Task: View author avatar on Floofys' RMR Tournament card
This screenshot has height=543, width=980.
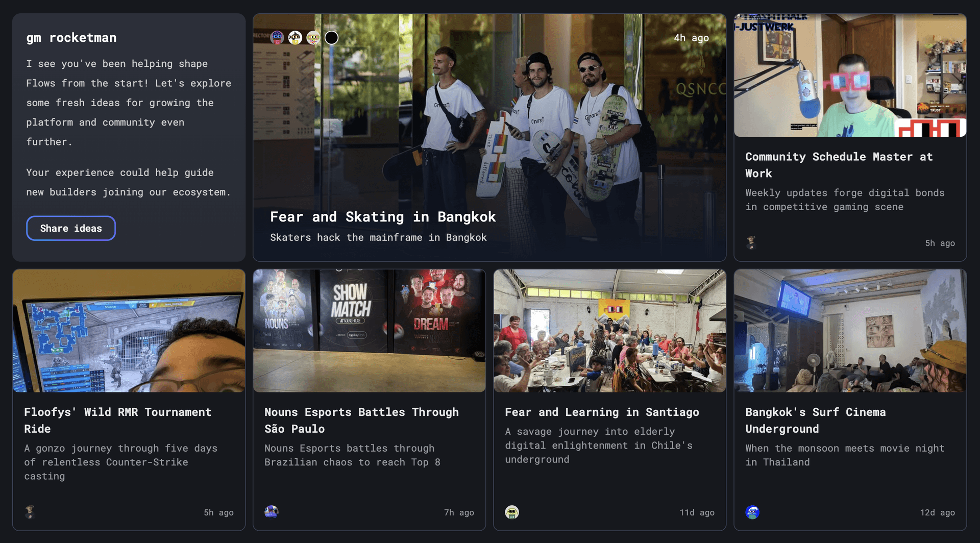Action: coord(30,512)
